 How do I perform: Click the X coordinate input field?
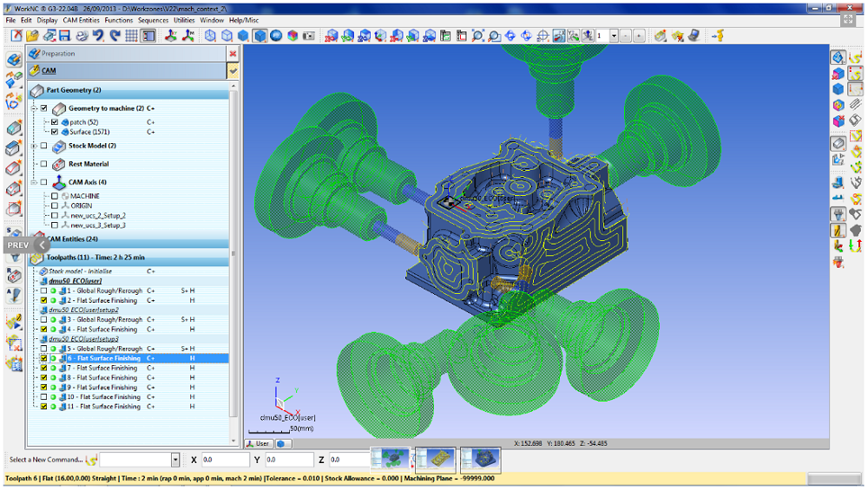[x=224, y=460]
